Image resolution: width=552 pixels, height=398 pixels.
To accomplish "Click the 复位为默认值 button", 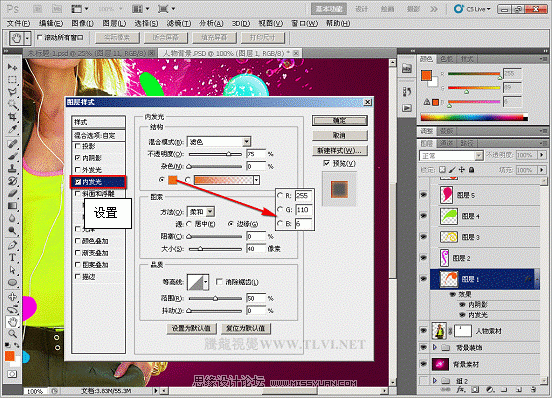I will click(x=246, y=328).
